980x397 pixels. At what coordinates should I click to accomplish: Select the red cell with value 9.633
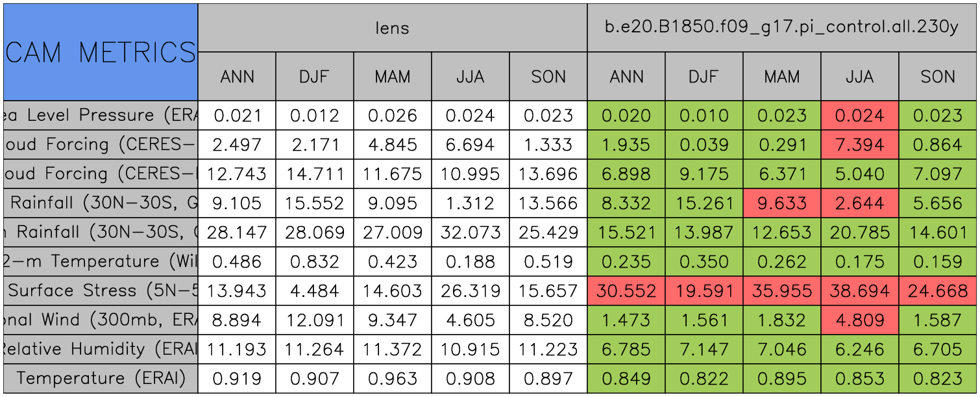point(781,203)
